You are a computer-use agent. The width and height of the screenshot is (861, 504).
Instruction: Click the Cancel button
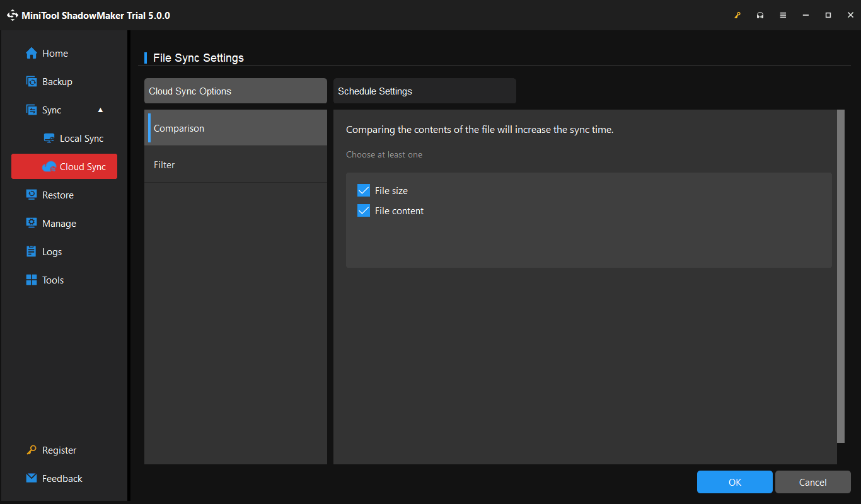(813, 482)
